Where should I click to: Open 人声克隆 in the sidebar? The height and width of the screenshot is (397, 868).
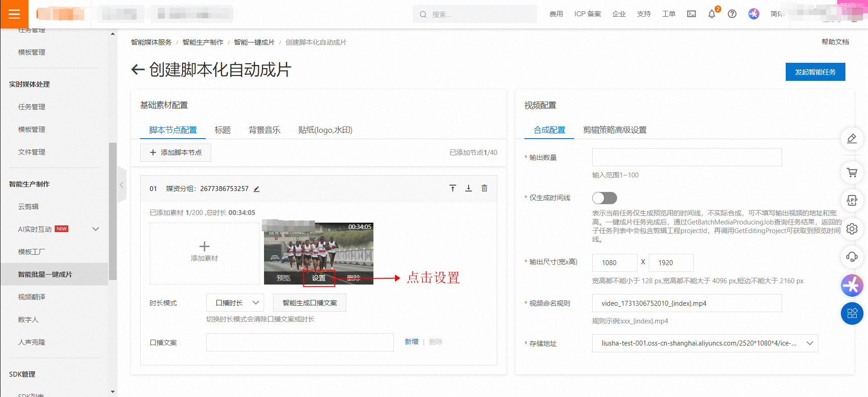32,342
